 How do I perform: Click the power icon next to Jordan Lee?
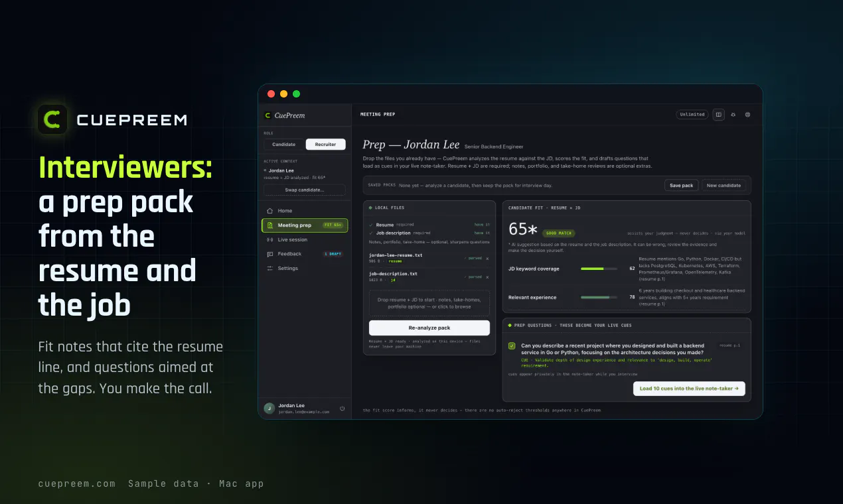click(343, 409)
